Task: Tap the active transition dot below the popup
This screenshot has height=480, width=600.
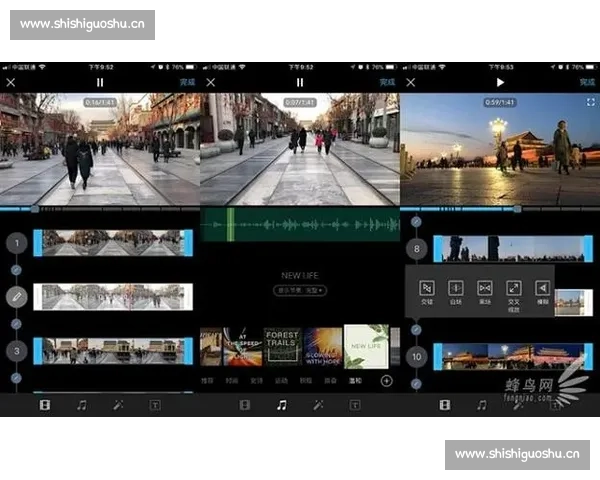Action: [x=416, y=330]
